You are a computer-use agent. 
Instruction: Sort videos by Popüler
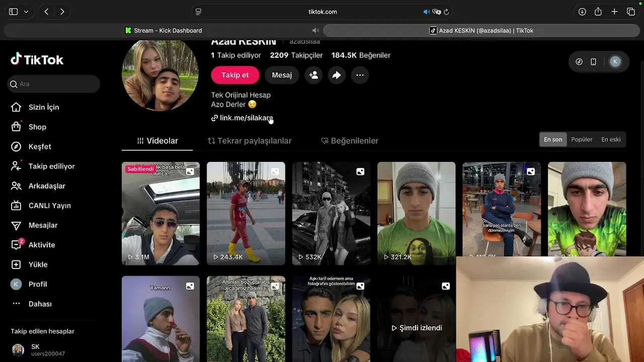[582, 139]
